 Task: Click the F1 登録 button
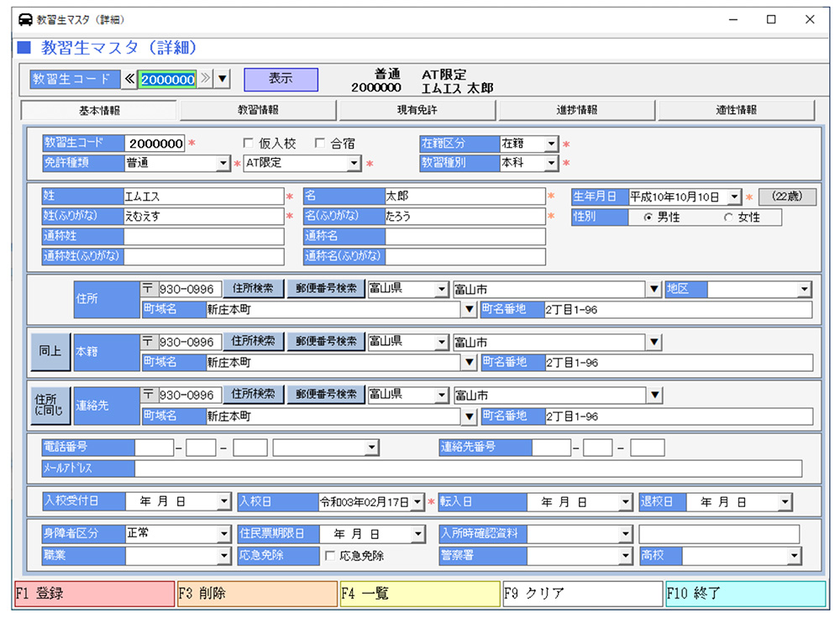pos(95,594)
